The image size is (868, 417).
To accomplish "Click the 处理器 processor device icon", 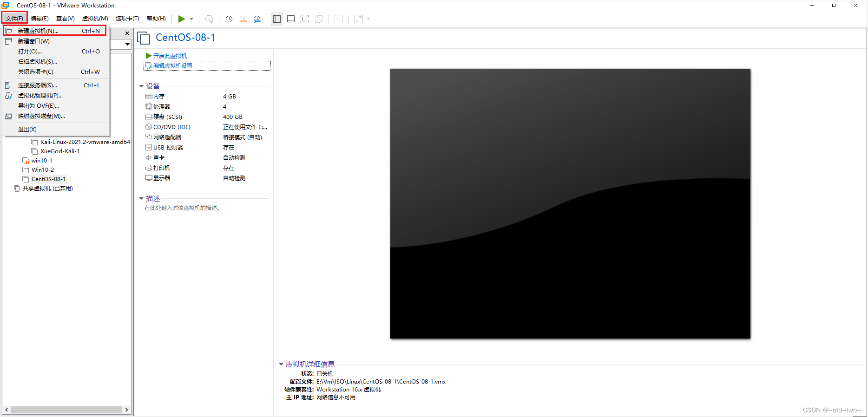I will point(149,106).
